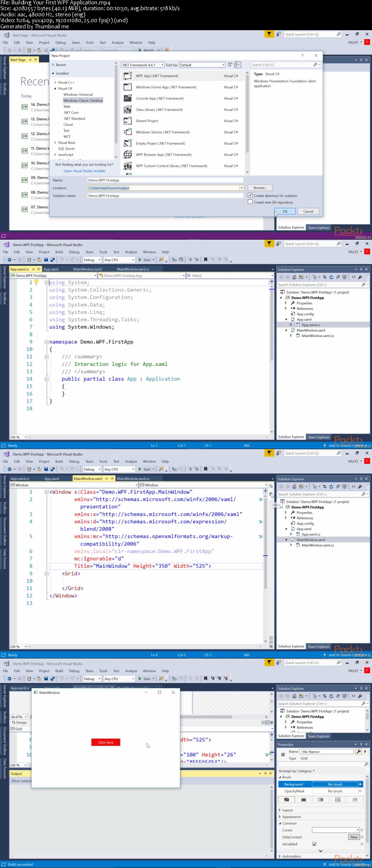Viewport: 372px width, 868px height.
Task: Uncheck IsEnabled in the Properties panel
Action: (x=314, y=844)
